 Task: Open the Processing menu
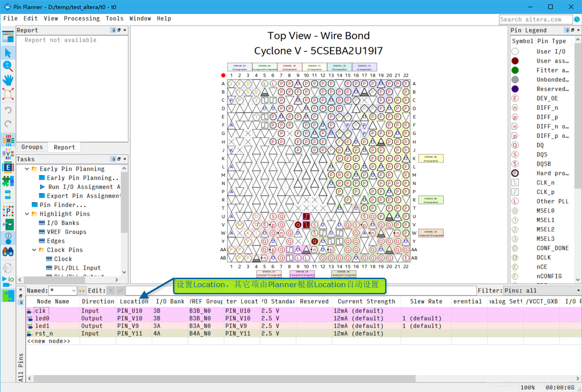tap(82, 18)
